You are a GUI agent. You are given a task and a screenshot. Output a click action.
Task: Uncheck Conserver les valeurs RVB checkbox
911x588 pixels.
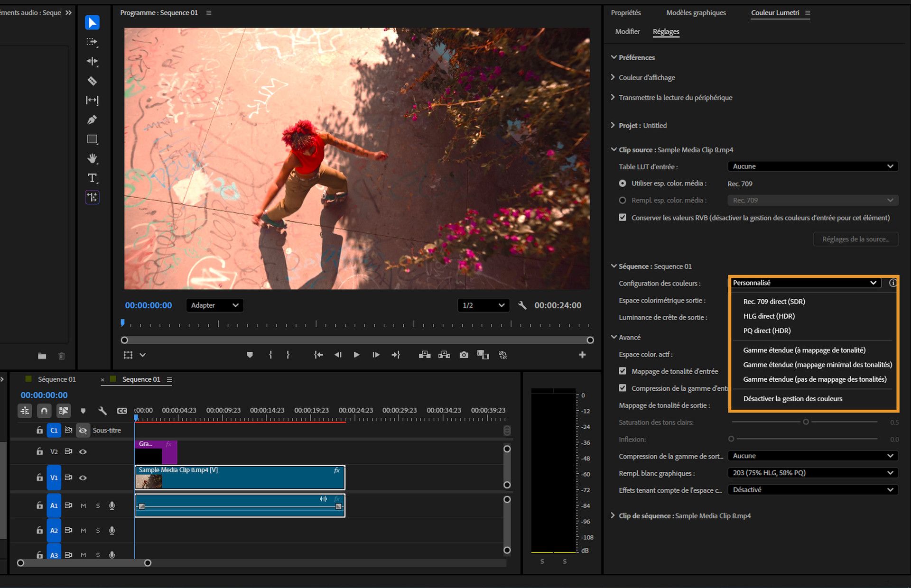pyautogui.click(x=623, y=218)
